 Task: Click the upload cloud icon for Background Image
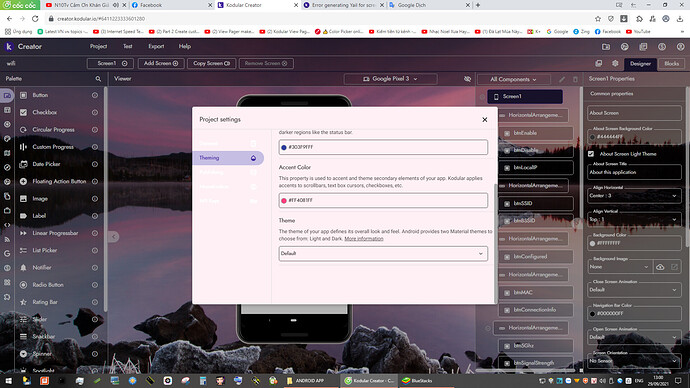pyautogui.click(x=660, y=267)
